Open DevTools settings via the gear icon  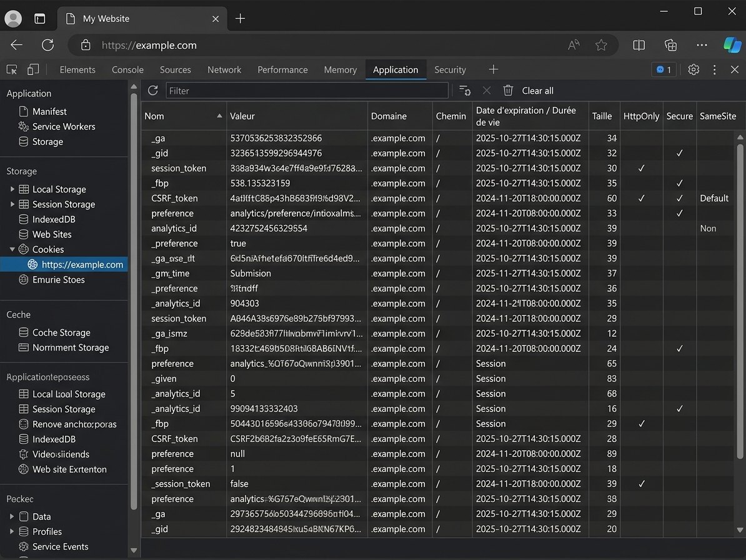(694, 69)
